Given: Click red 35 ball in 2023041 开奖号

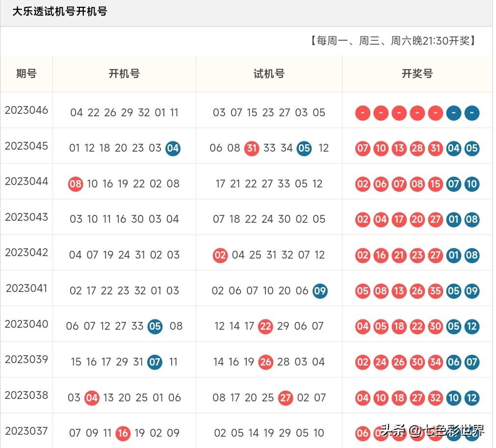Looking at the screenshot, I should [x=436, y=291].
